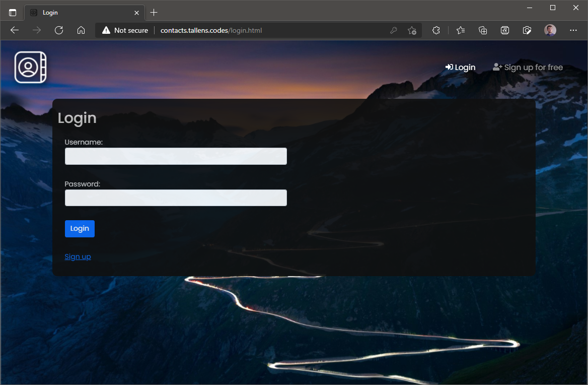Start a Web Capture
This screenshot has height=385, width=588.
[x=527, y=30]
